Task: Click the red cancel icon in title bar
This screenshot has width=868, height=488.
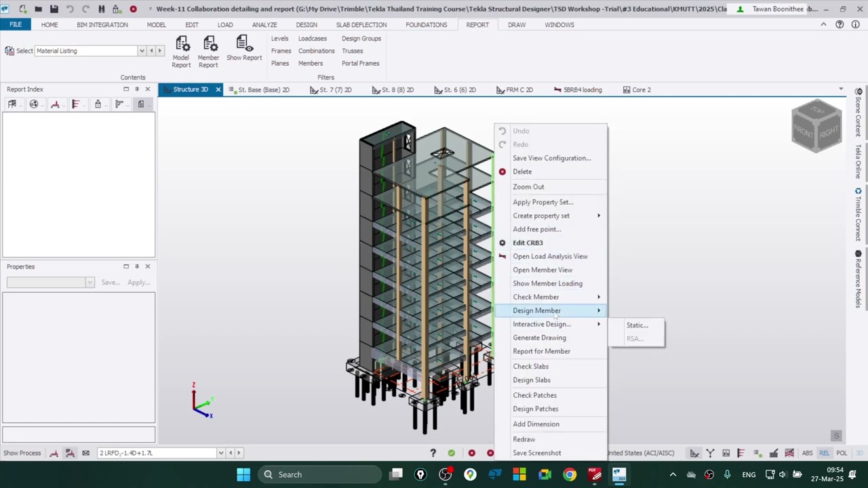Action: pyautogui.click(x=133, y=9)
